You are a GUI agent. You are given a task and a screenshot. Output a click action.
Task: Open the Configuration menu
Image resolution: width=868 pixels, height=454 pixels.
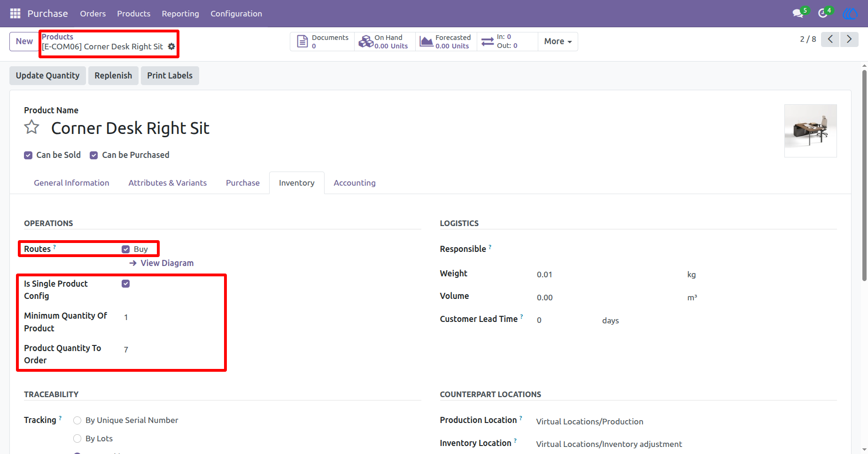[x=236, y=14]
